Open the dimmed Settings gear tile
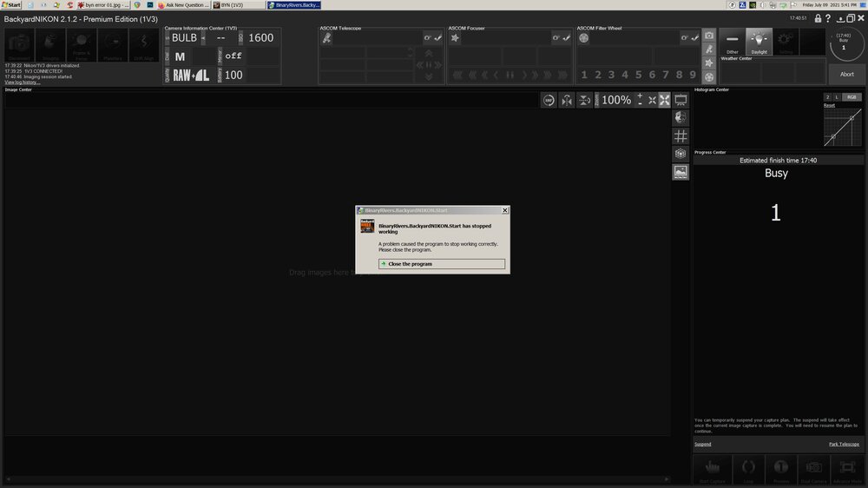Viewport: 868px width, 488px height. pos(786,42)
